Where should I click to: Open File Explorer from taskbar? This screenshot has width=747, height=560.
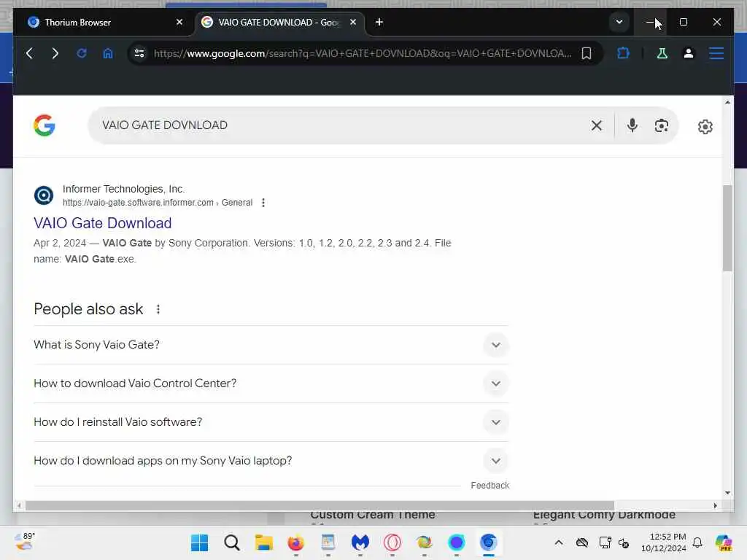click(263, 542)
